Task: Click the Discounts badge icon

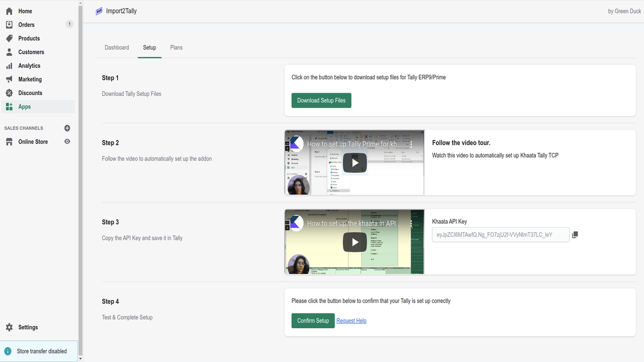Action: 9,93
